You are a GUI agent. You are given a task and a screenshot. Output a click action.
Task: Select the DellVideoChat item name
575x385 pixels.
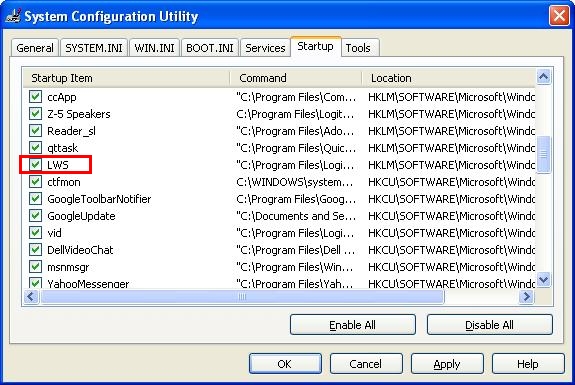tap(80, 250)
